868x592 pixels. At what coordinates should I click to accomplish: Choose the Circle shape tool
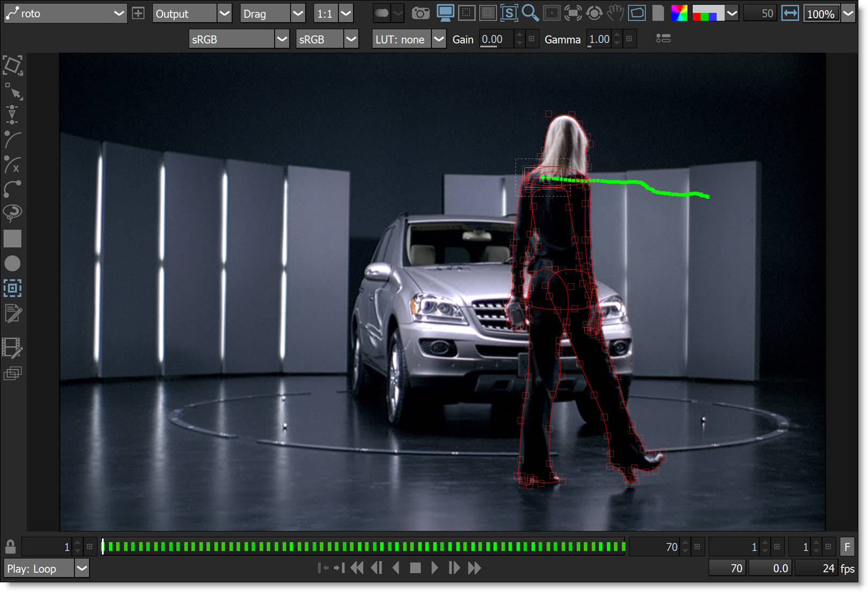[x=12, y=263]
